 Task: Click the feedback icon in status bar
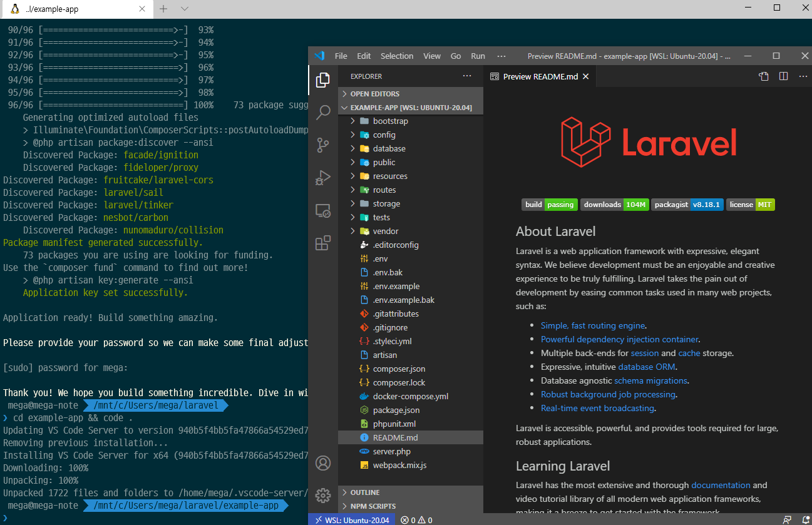click(x=787, y=520)
